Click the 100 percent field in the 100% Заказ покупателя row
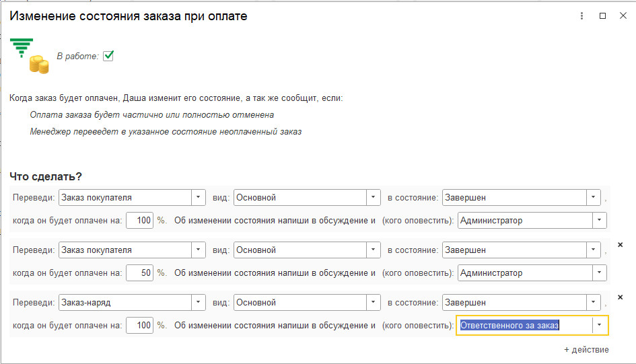 pyautogui.click(x=139, y=221)
